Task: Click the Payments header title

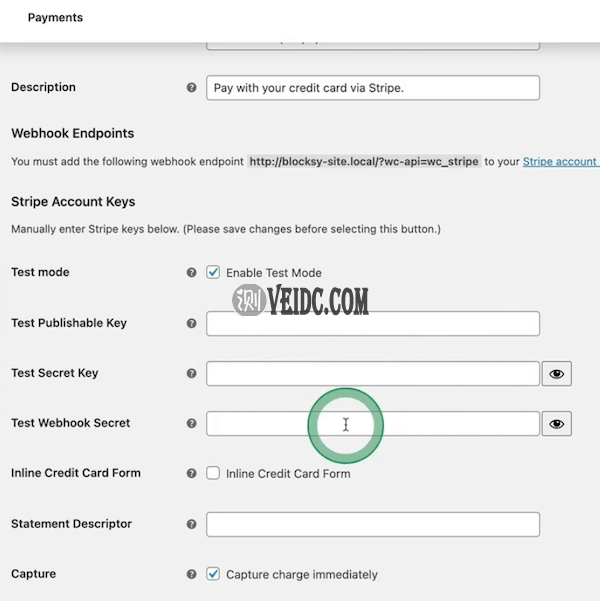Action: (55, 18)
